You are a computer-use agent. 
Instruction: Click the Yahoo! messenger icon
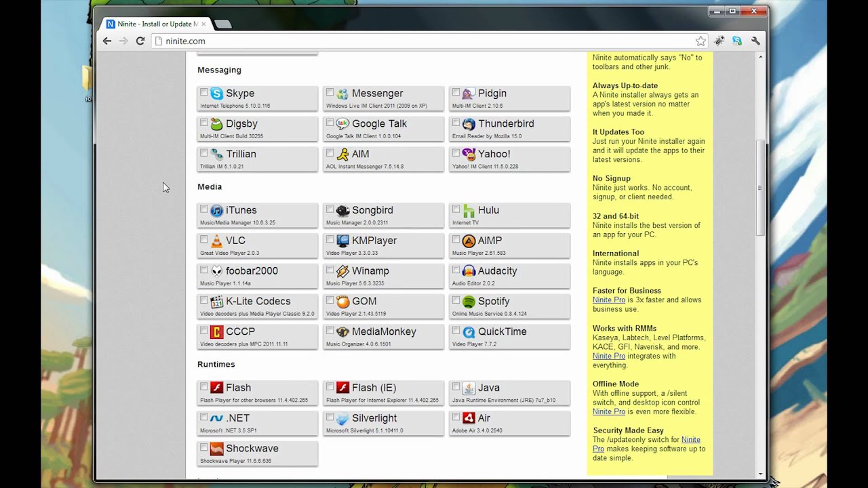coord(469,155)
